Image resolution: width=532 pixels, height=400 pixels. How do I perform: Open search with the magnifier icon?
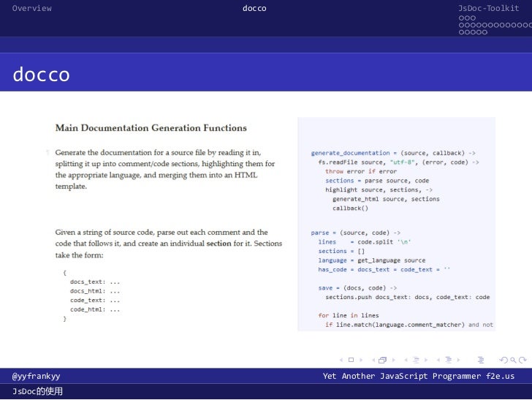(x=513, y=361)
